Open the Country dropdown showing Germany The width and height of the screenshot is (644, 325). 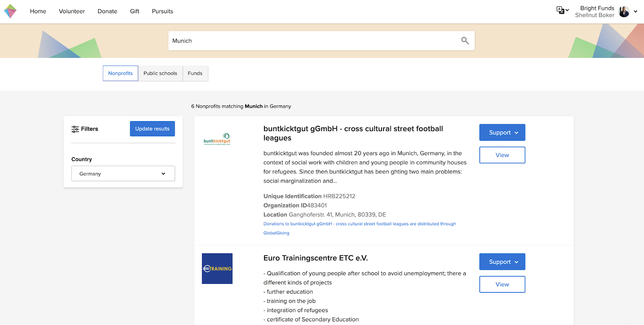click(x=123, y=174)
